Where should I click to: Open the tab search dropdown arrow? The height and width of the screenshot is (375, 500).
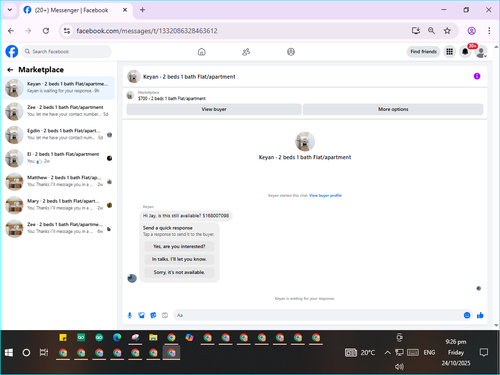(10, 10)
